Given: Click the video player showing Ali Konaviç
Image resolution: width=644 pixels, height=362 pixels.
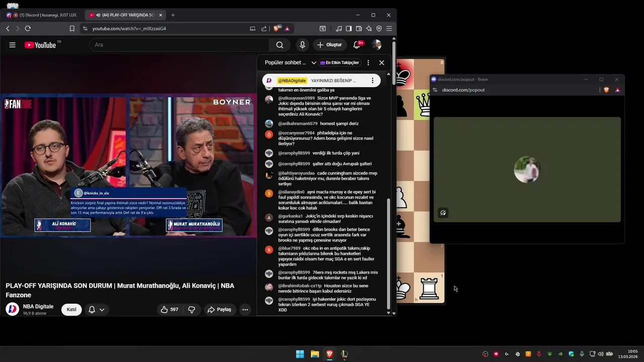Looking at the screenshot, I should point(128,166).
